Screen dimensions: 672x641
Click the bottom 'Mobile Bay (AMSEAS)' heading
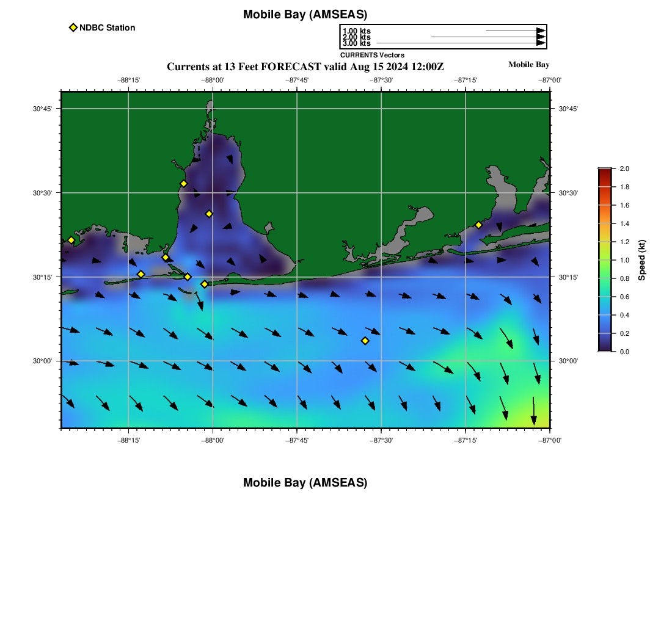click(x=305, y=483)
